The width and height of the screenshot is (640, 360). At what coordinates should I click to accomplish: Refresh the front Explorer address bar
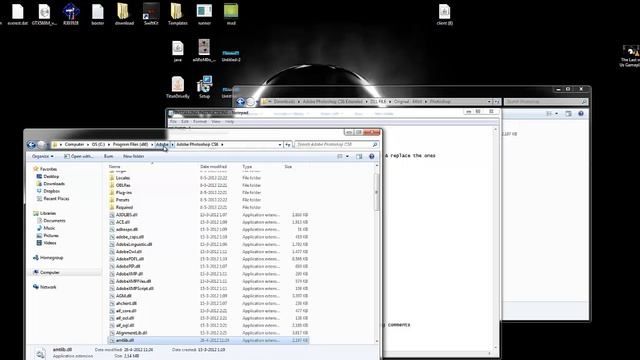pos(288,144)
